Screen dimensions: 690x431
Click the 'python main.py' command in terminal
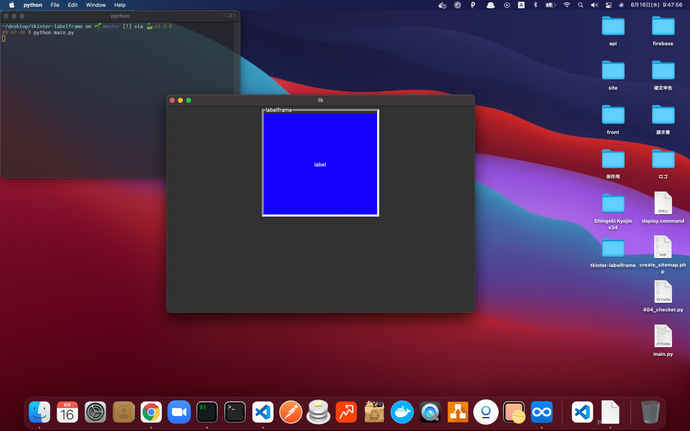[x=54, y=33]
